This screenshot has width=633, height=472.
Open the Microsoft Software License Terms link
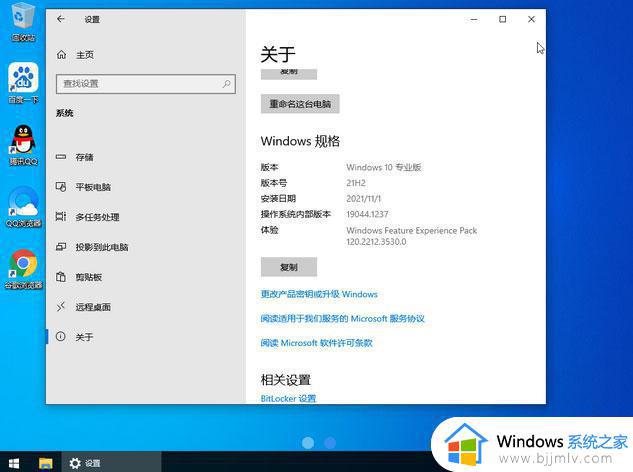(316, 343)
